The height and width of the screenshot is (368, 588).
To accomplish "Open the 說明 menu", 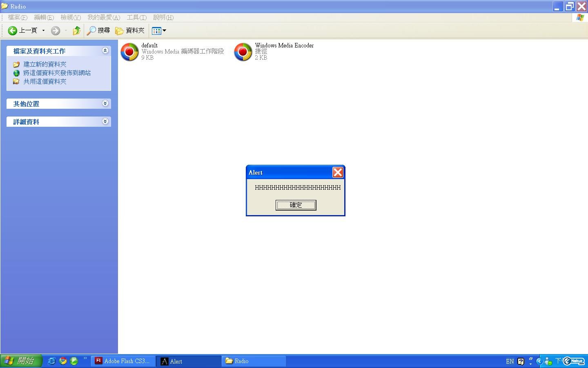I will (x=163, y=17).
